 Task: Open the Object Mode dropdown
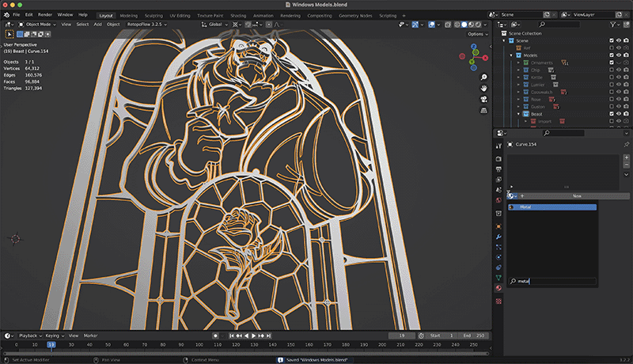tap(37, 25)
